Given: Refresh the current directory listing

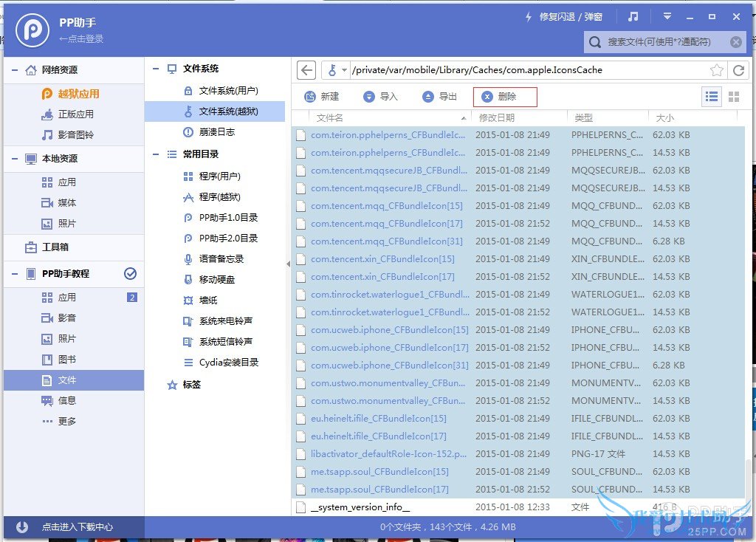Looking at the screenshot, I should pyautogui.click(x=739, y=70).
